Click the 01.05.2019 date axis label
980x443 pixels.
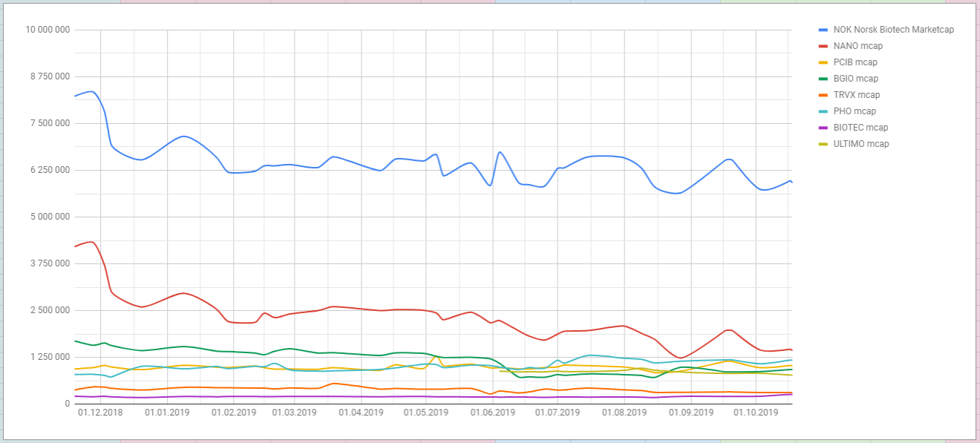point(426,413)
